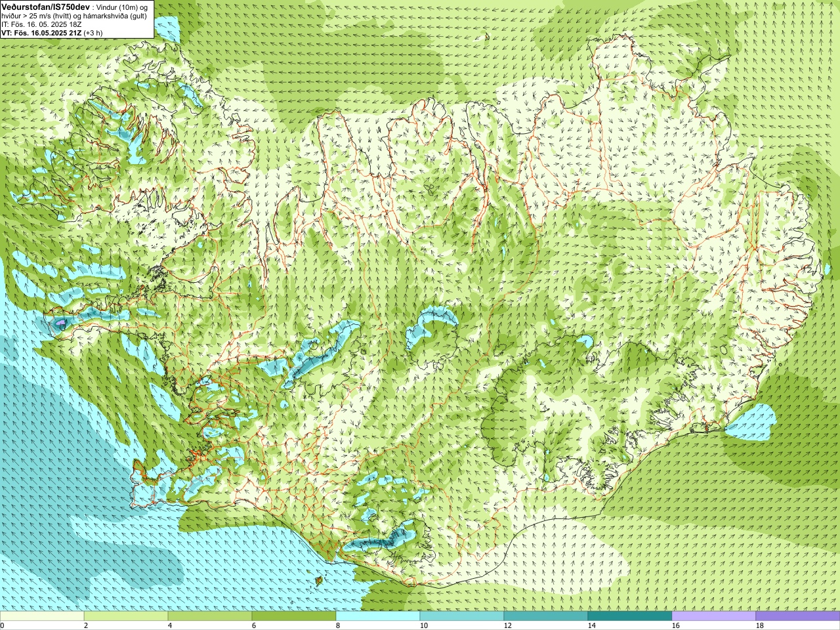Click the legend scale value '10'
Image resolution: width=840 pixels, height=630 pixels.
pos(423,625)
